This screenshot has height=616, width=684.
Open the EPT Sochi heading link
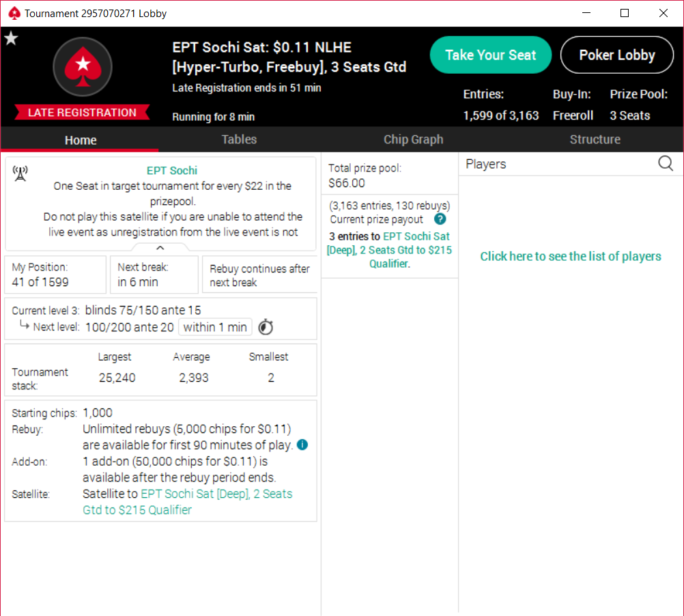click(x=172, y=171)
